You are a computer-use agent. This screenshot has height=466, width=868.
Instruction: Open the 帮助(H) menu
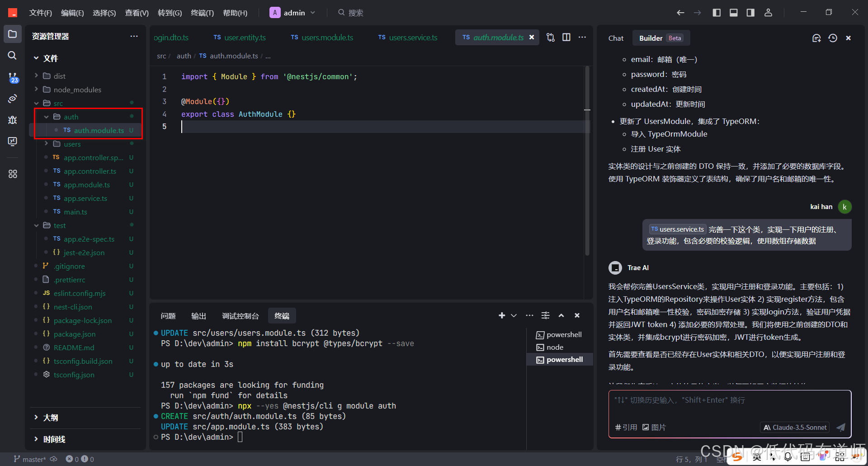[235, 13]
